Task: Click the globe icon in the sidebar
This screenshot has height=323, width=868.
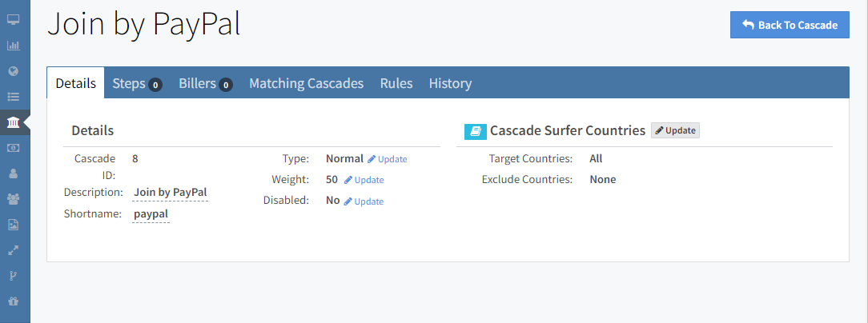Action: click(13, 70)
